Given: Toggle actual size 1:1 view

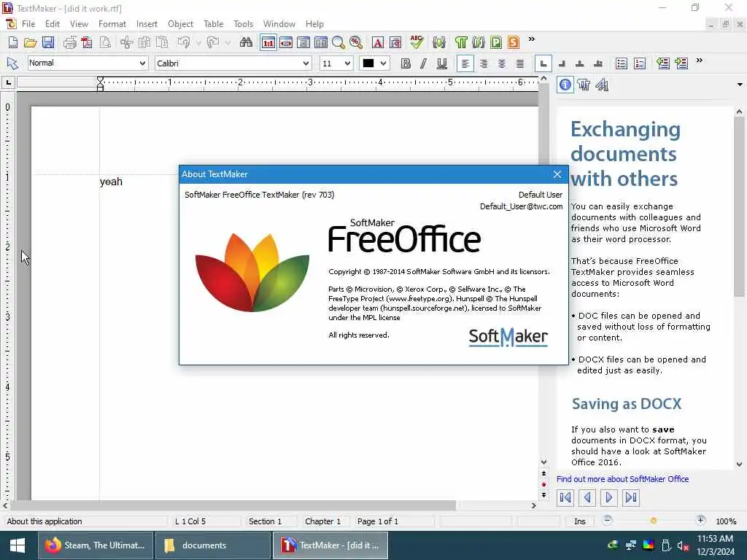Looking at the screenshot, I should (x=268, y=42).
